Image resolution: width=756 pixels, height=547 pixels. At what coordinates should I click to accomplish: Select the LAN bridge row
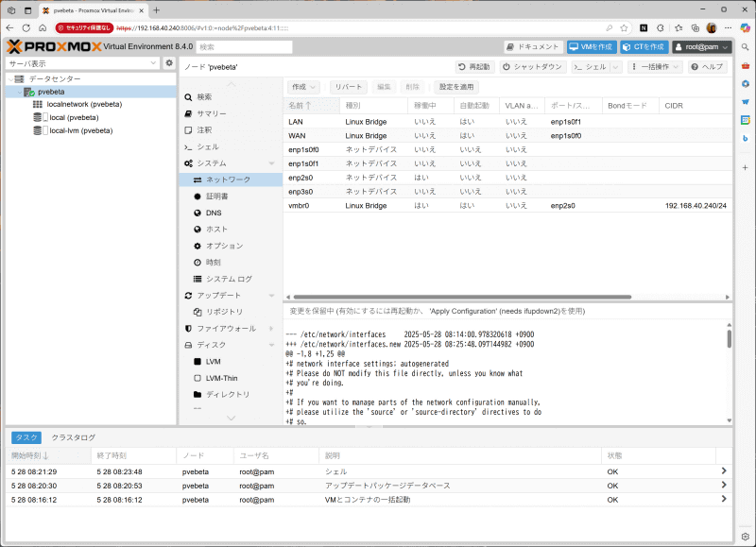507,122
